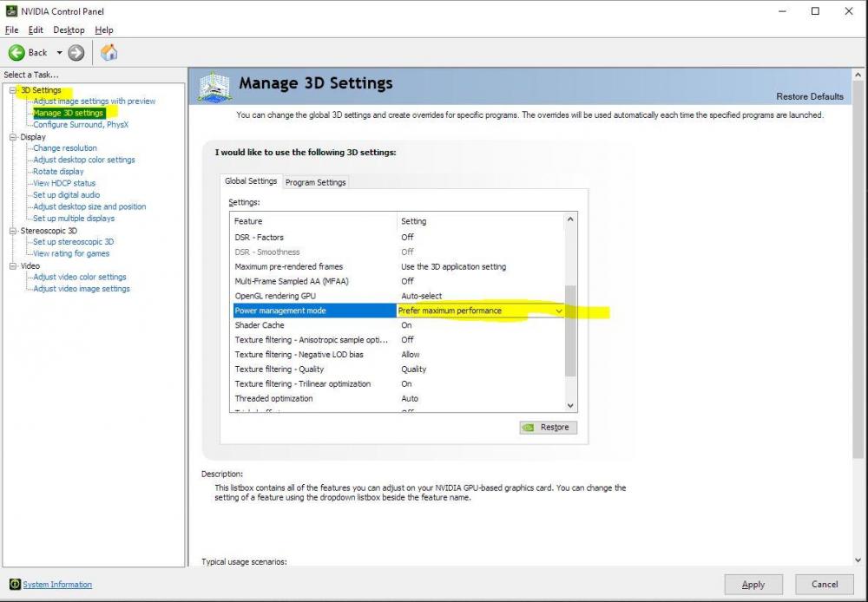Select Adjust video color settings

tap(80, 277)
